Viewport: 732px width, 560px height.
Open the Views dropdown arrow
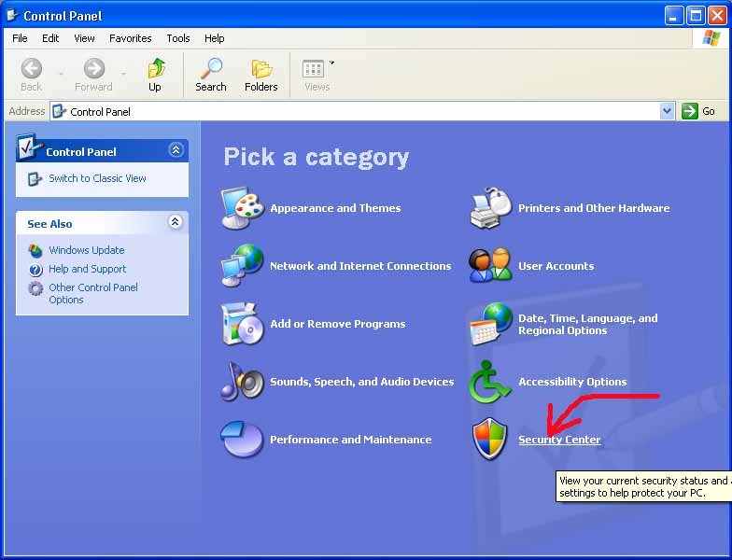331,63
